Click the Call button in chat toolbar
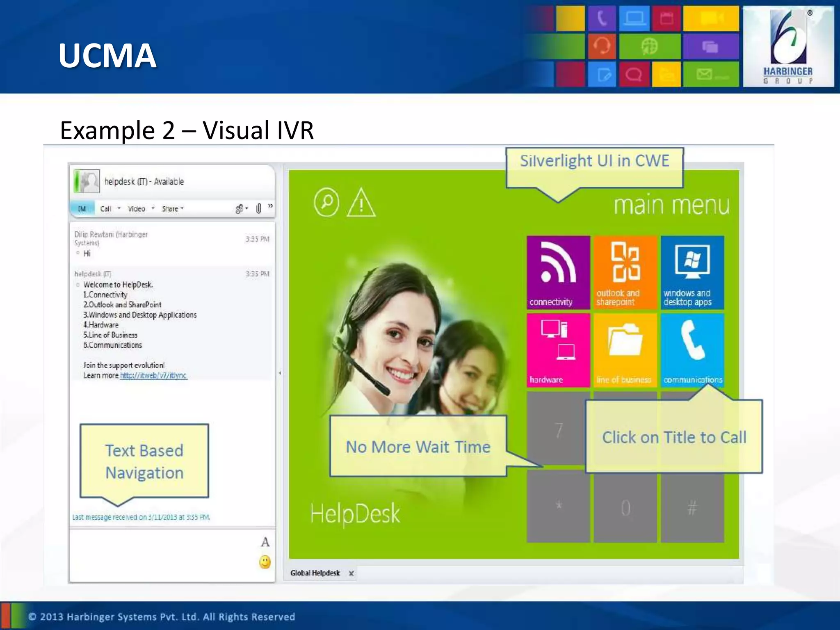The width and height of the screenshot is (840, 630). pyautogui.click(x=106, y=209)
